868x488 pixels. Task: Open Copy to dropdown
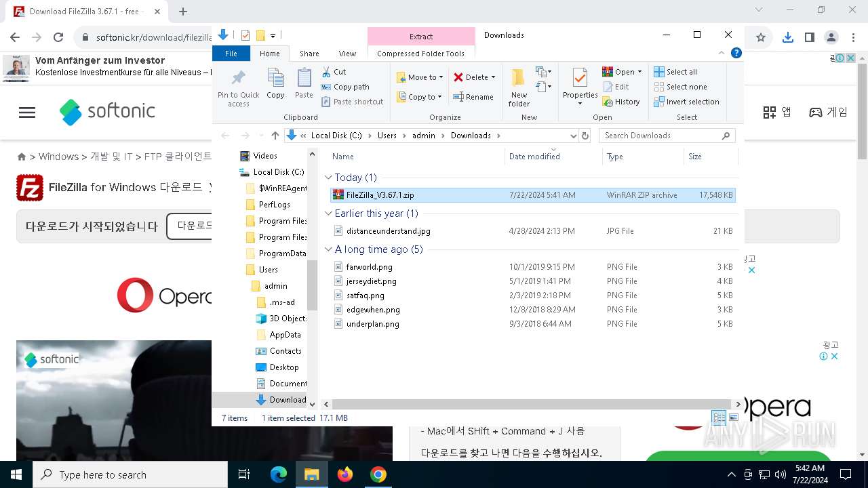click(x=419, y=97)
